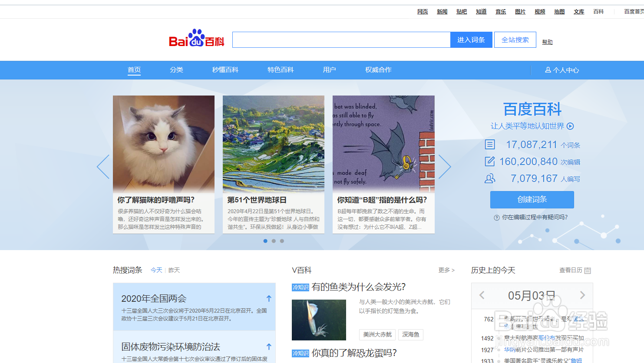Click 冷知识 tag before 你真的了解恐龙蛋吗
Image resolution: width=644 pixels, height=363 pixels.
(x=301, y=353)
